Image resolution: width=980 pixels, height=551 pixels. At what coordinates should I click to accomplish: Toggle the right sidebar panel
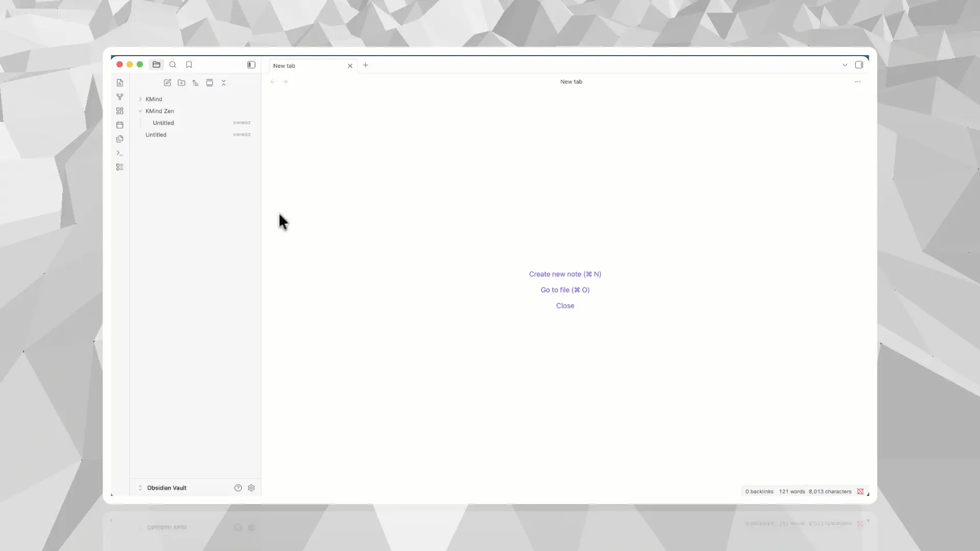pos(859,65)
